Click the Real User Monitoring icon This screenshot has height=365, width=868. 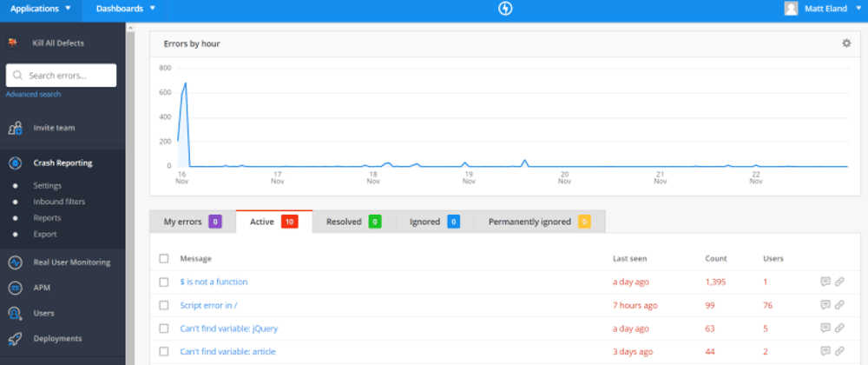[15, 262]
